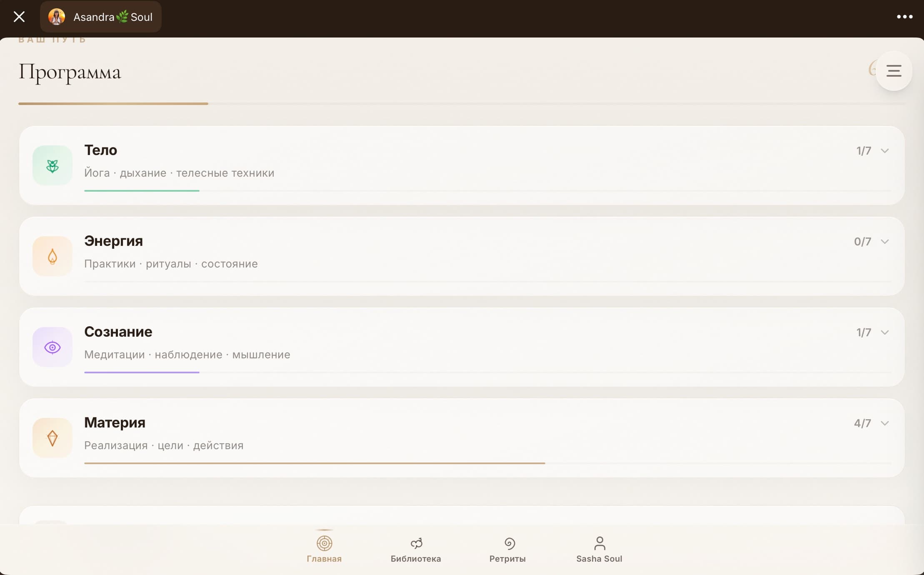Click the Сознание heading
This screenshot has height=575, width=924.
[118, 332]
